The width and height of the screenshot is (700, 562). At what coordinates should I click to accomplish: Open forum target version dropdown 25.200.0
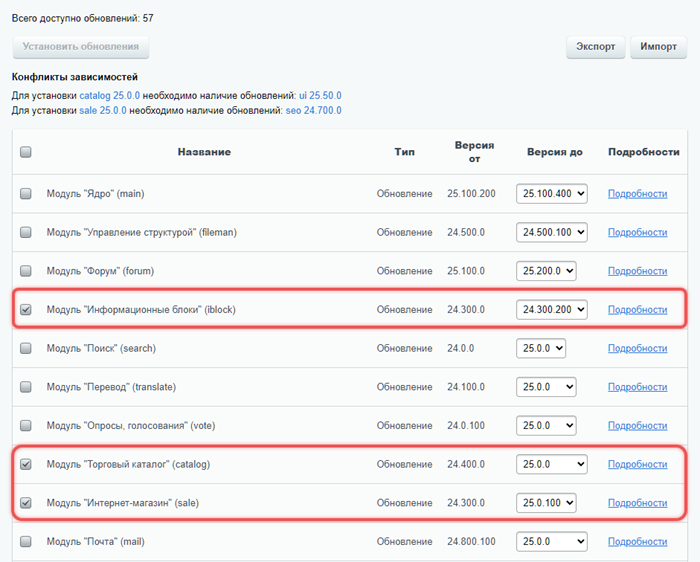click(546, 271)
